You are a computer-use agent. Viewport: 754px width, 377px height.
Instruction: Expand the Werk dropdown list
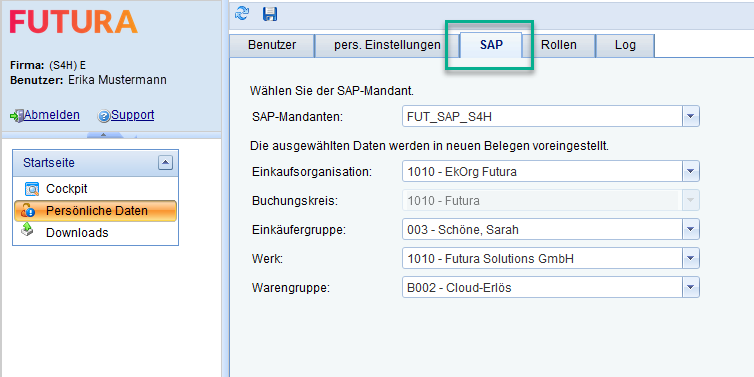point(691,259)
